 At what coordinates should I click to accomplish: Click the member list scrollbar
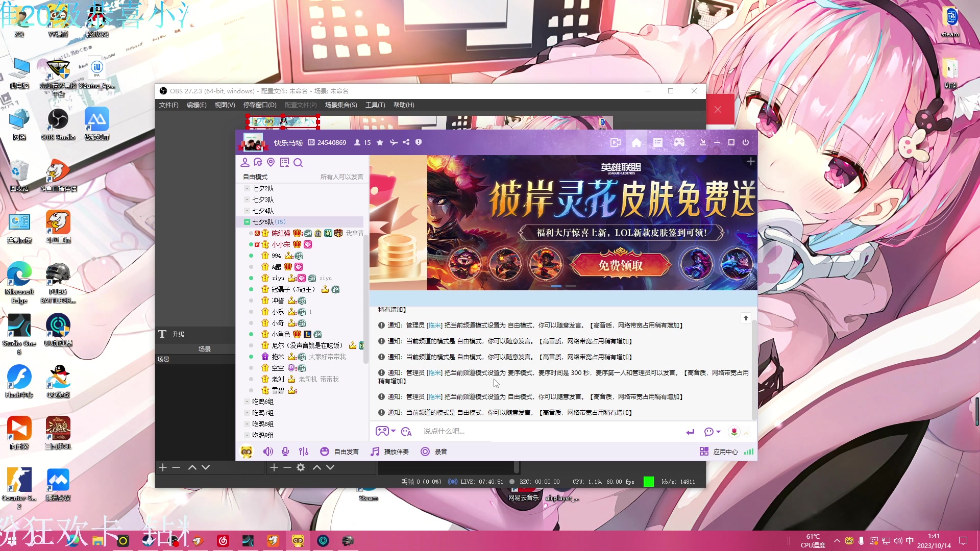coord(365,298)
